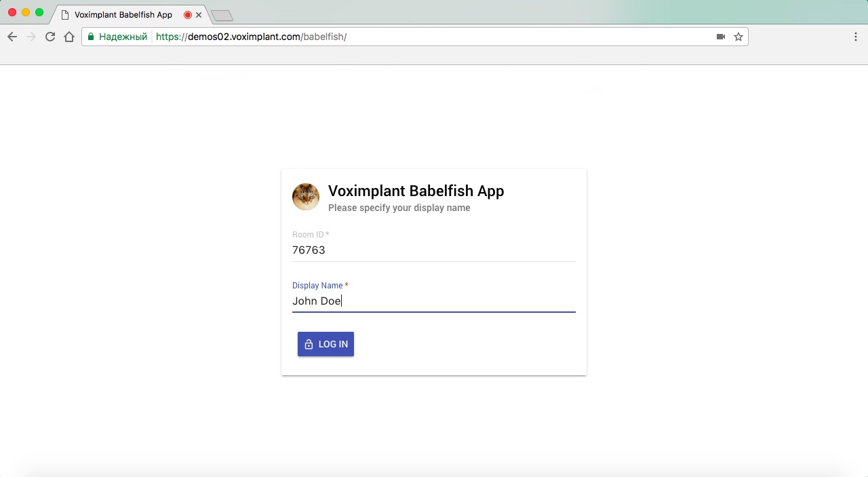Image resolution: width=868 pixels, height=477 pixels.
Task: Reload the page with the refresh icon
Action: click(x=50, y=37)
